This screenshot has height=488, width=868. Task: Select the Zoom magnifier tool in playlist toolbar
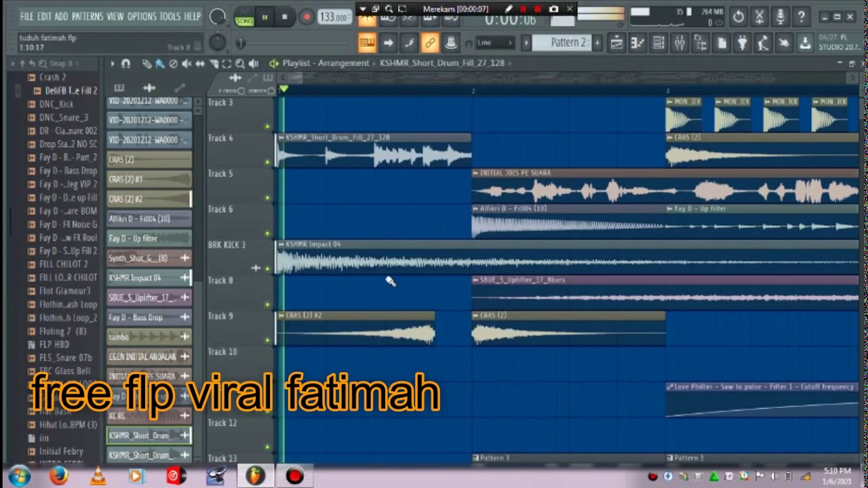coord(240,64)
